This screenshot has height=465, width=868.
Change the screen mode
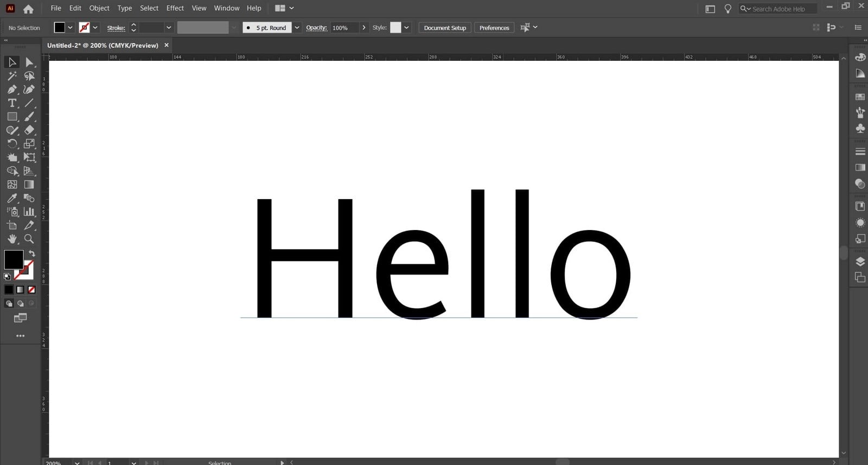(x=20, y=318)
